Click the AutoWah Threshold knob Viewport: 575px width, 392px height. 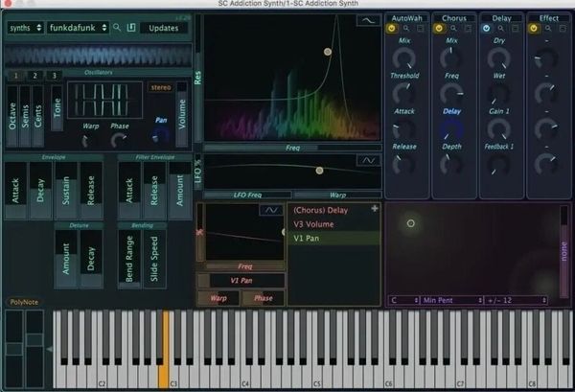(x=404, y=94)
